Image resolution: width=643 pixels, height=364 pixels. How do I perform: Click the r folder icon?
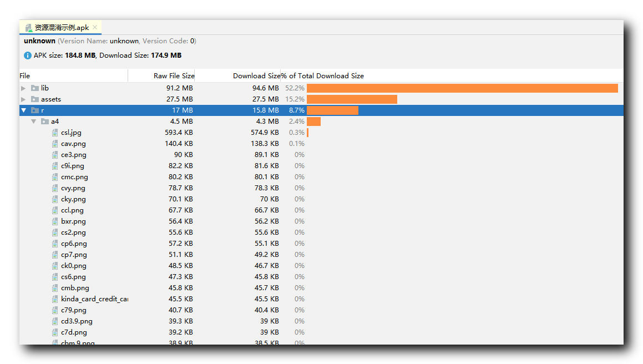click(35, 110)
